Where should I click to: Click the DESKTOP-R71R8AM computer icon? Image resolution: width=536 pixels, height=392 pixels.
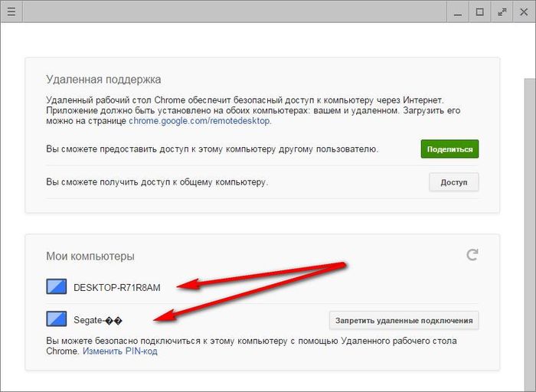(x=57, y=287)
